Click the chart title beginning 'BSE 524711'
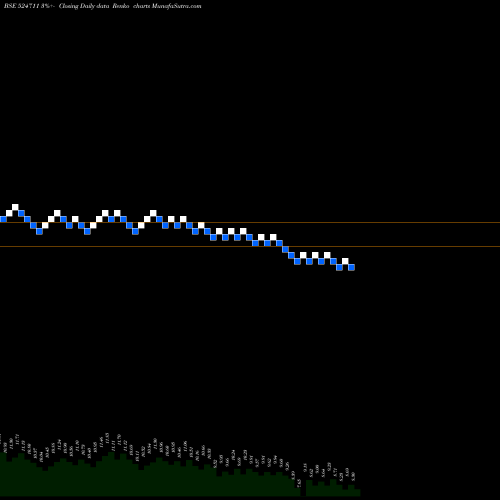500x500 pixels. pos(103,6)
